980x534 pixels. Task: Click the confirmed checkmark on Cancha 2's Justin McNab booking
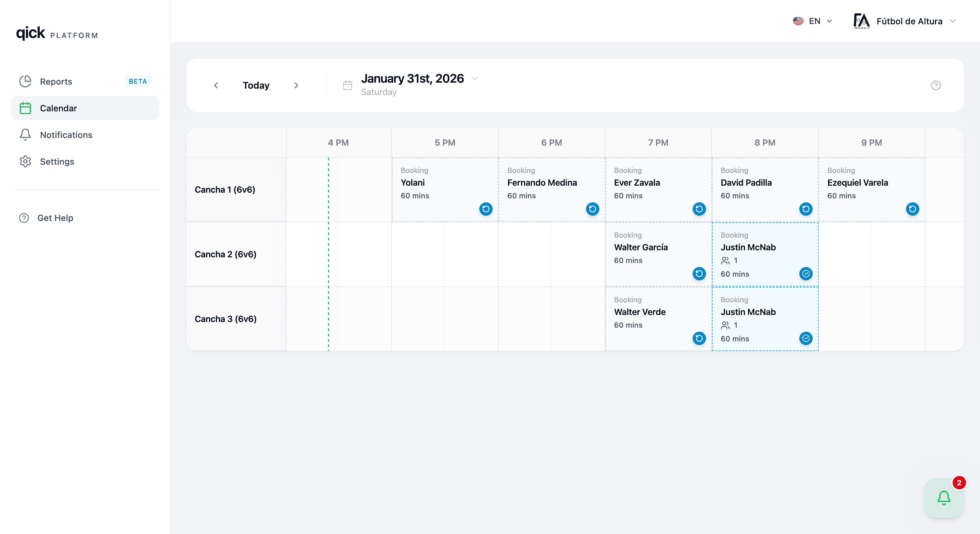[x=806, y=273]
